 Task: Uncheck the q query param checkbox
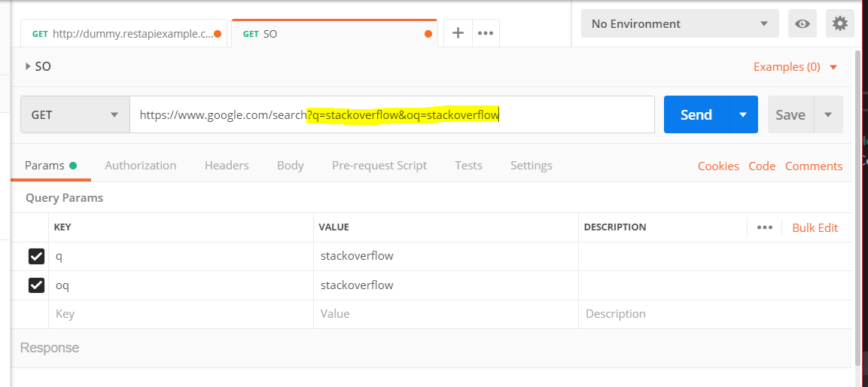36,257
